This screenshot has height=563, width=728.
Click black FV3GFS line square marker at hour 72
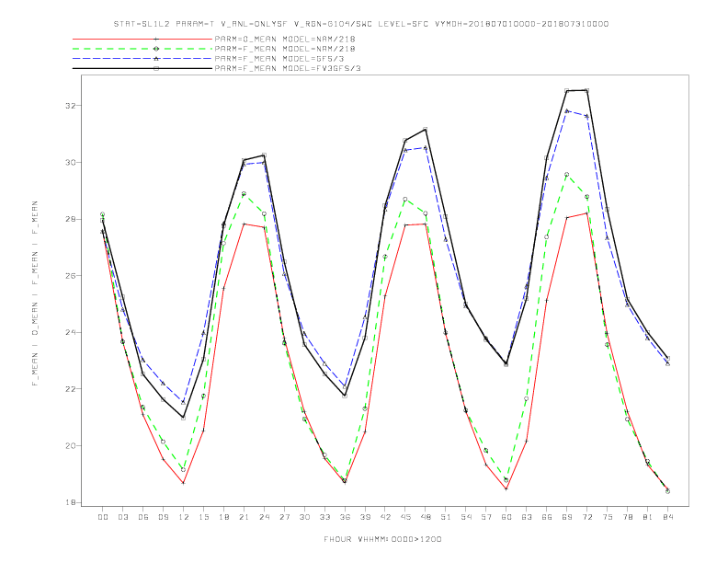click(x=586, y=90)
